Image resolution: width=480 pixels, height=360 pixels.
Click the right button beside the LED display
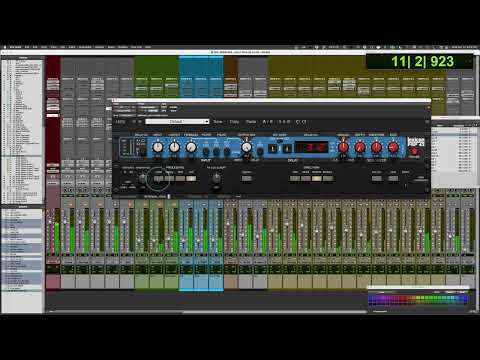(287, 148)
